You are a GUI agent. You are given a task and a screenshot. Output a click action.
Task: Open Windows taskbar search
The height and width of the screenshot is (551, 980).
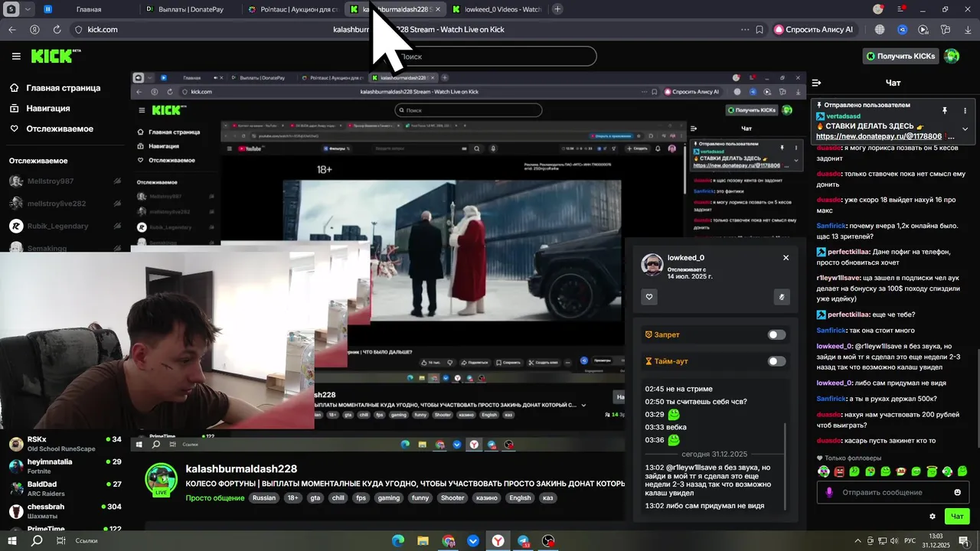pos(36,541)
